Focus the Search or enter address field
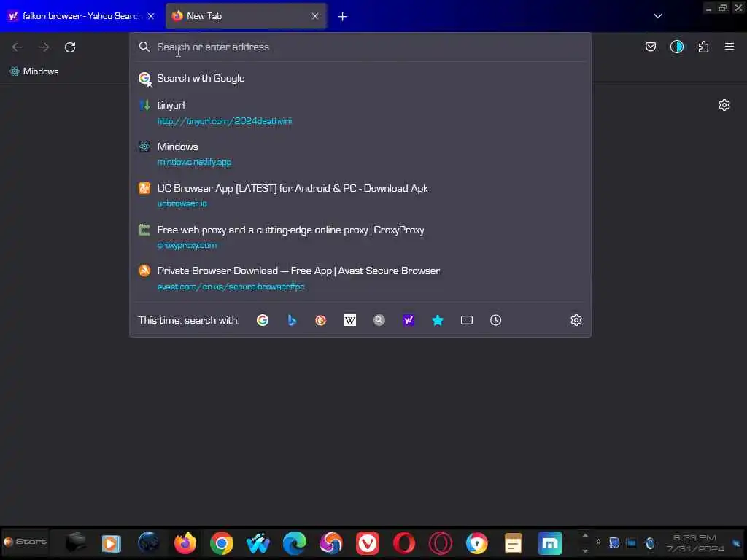747x560 pixels. [362, 47]
